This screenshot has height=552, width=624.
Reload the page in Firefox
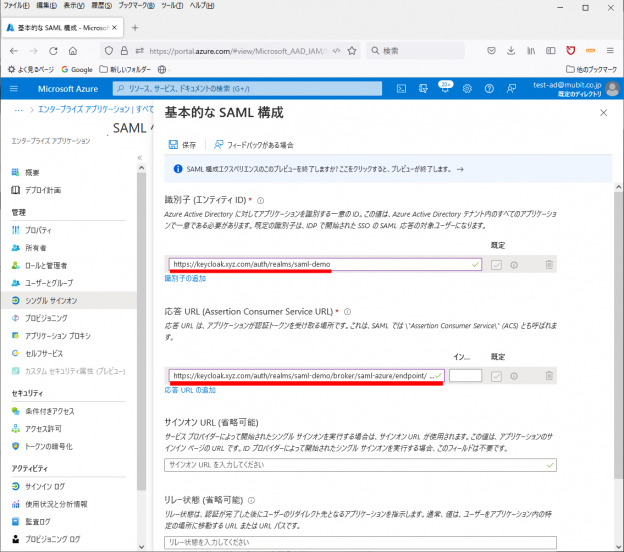(x=53, y=51)
